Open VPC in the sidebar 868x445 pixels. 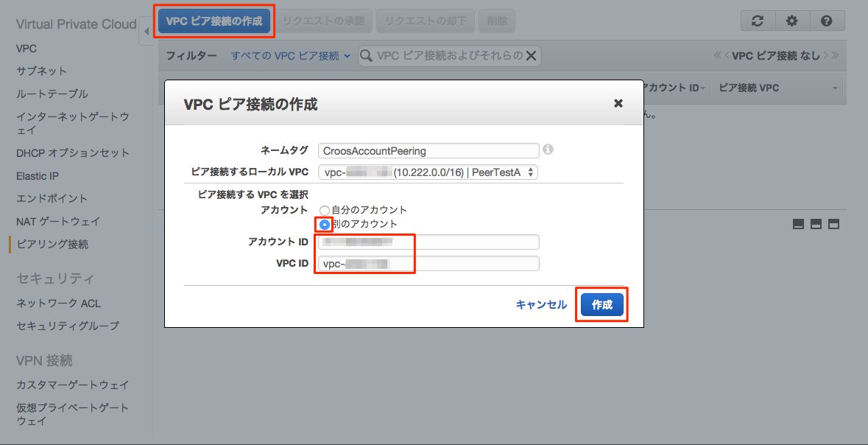[27, 49]
